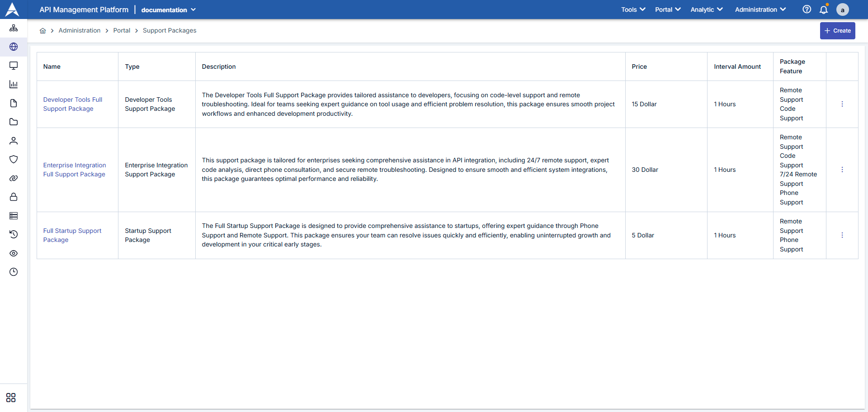Viewport: 868px width, 412px height.
Task: Open the apps grid icon at sidebar bottom
Action: (x=10, y=398)
